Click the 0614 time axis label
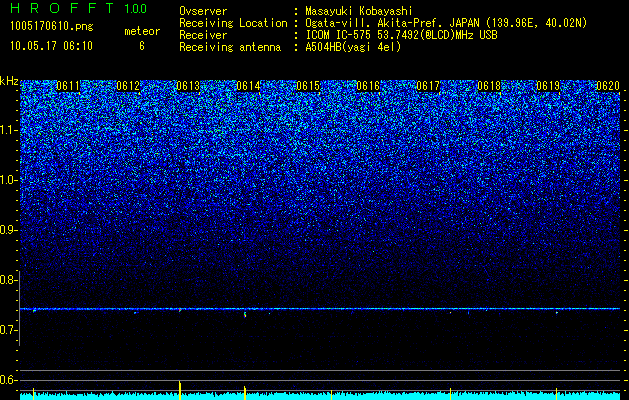 248,86
